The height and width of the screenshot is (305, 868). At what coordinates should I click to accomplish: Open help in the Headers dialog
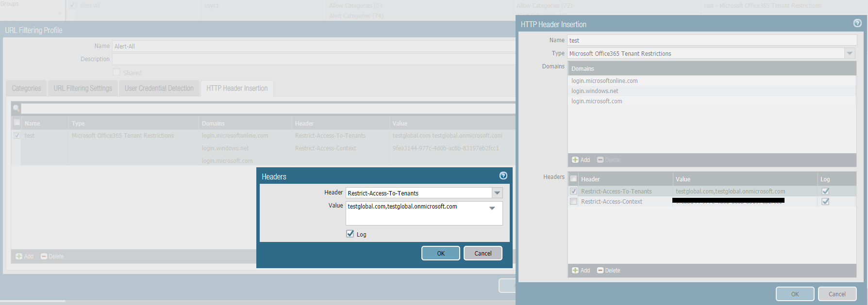[x=503, y=176]
